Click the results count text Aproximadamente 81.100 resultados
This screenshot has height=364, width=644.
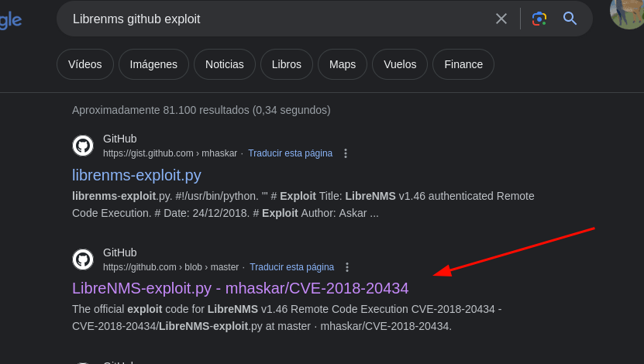201,110
